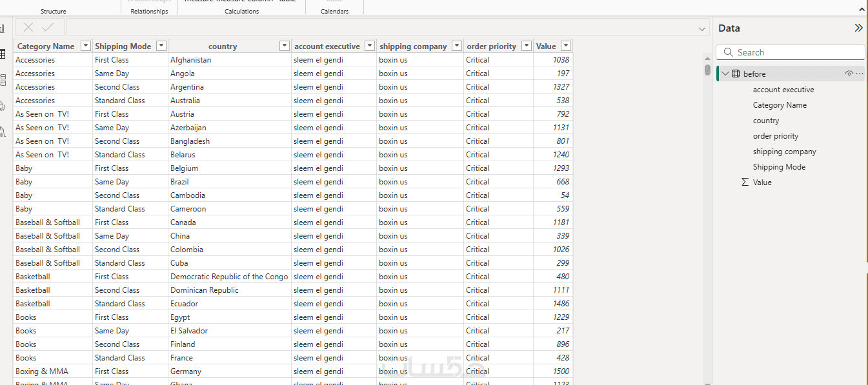868x385 pixels.
Task: Open more options for before table
Action: coord(859,74)
